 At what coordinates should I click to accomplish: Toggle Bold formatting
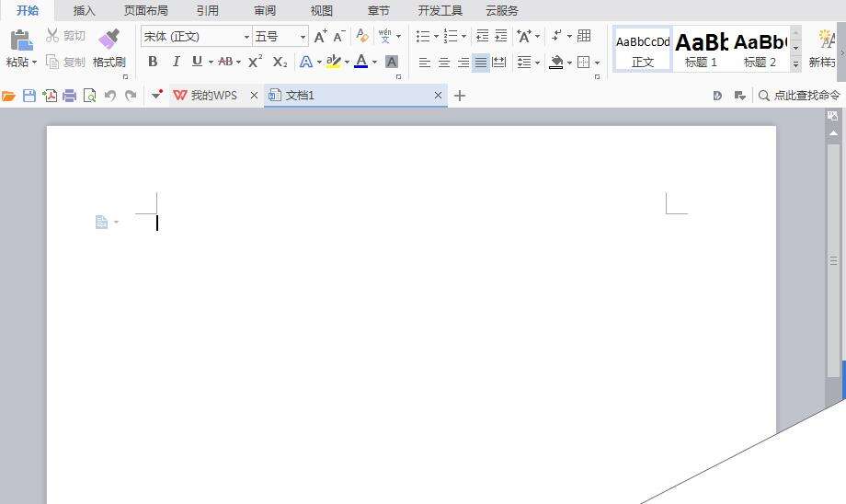(x=153, y=62)
